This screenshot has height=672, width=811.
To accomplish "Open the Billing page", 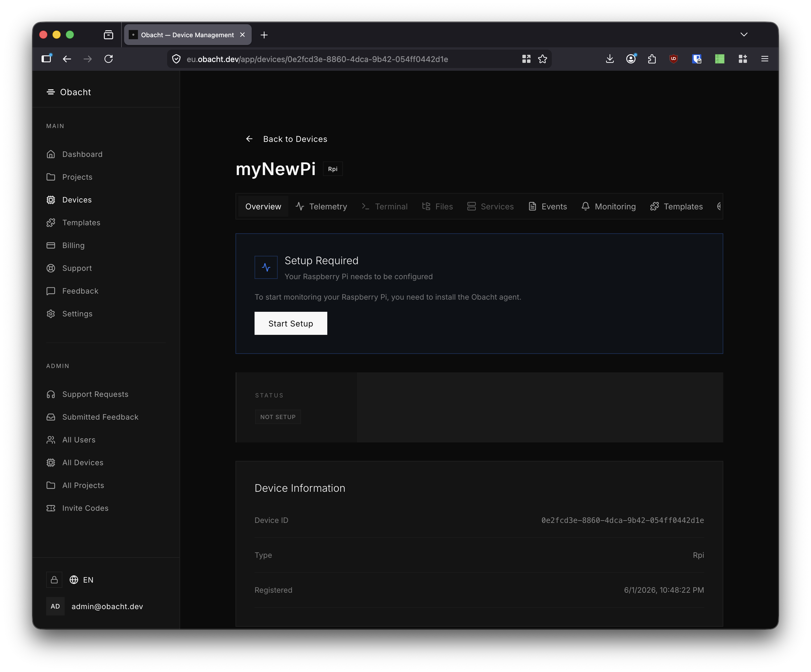I will (x=65, y=245).
